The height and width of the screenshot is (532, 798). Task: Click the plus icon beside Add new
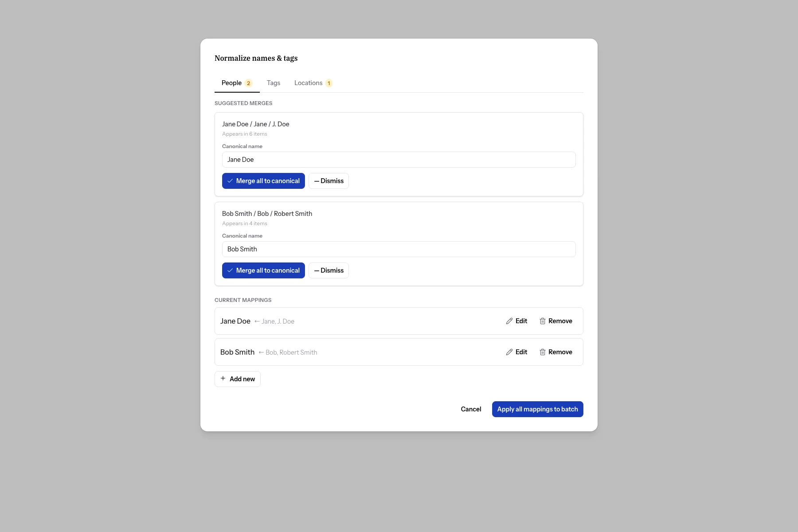point(223,379)
